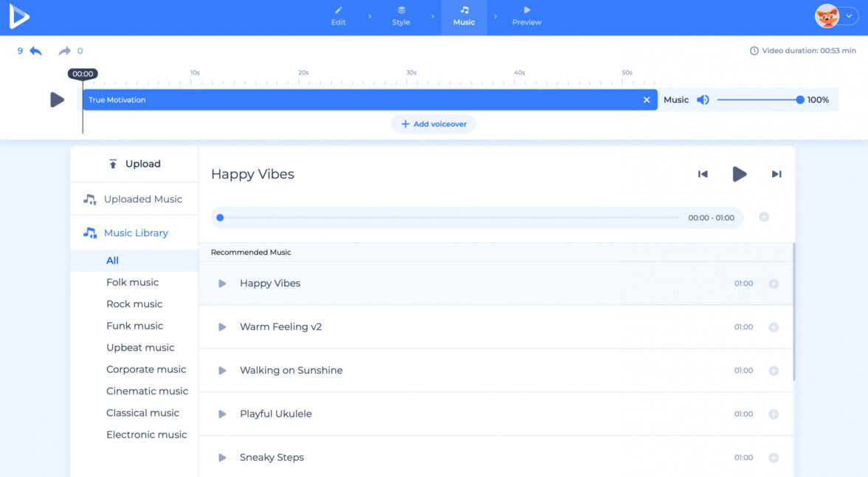Play the Happy Vibes preview player
868x477 pixels.
pyautogui.click(x=739, y=174)
